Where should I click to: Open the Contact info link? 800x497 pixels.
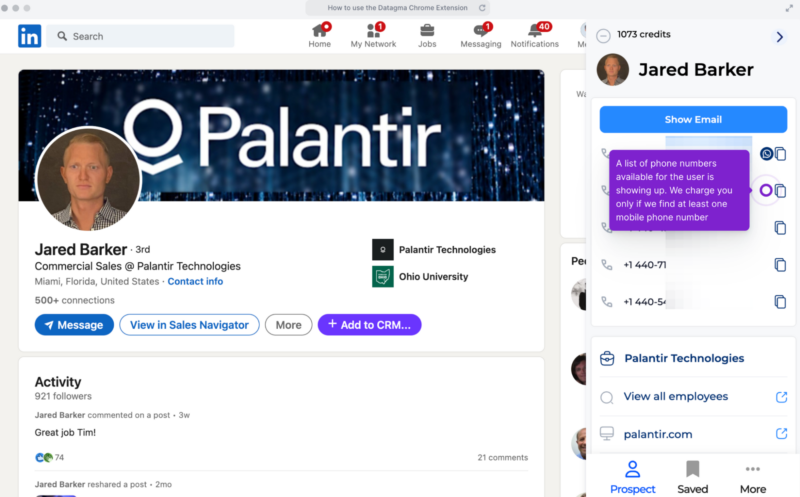(195, 281)
